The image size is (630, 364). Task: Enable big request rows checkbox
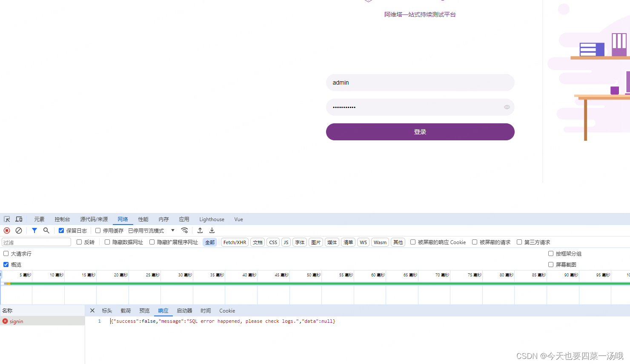click(x=6, y=253)
